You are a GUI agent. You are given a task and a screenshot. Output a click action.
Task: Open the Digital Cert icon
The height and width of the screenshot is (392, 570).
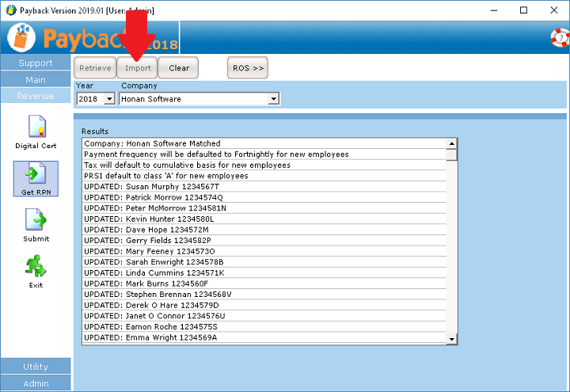[x=36, y=127]
